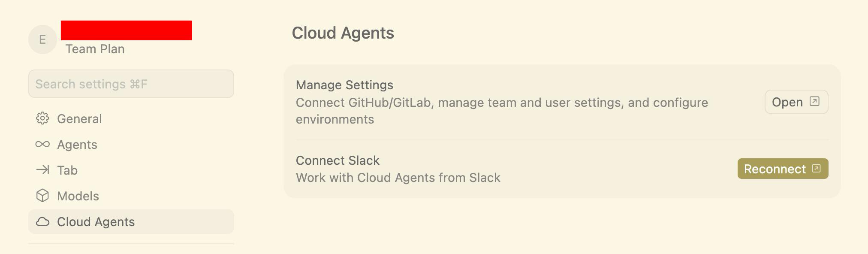Reconnect the Slack integration
868x254 pixels.
click(x=783, y=169)
